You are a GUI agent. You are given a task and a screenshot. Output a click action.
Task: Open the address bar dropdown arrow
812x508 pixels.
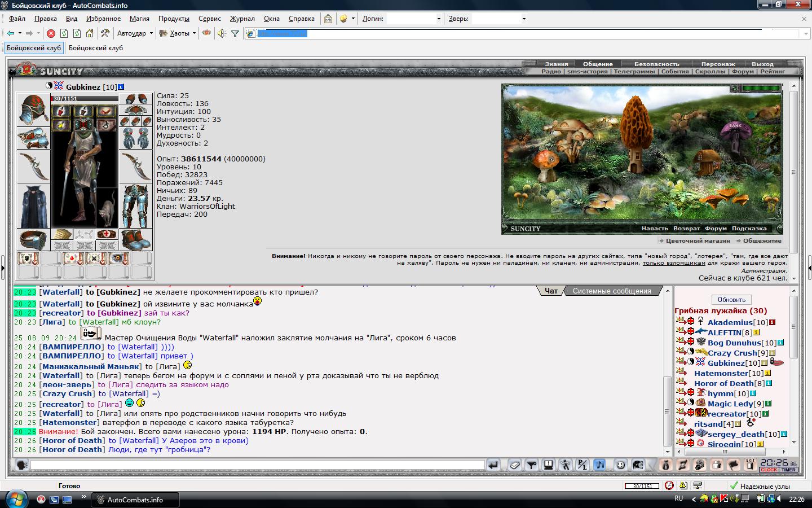coord(806,33)
